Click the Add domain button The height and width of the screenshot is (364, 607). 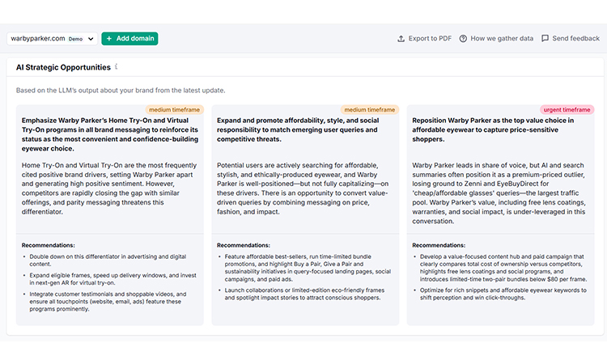click(x=129, y=39)
